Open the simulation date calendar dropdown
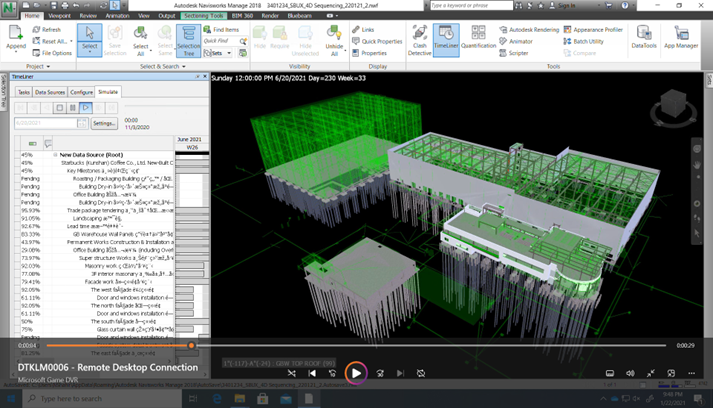This screenshot has height=408, width=713. [81, 123]
